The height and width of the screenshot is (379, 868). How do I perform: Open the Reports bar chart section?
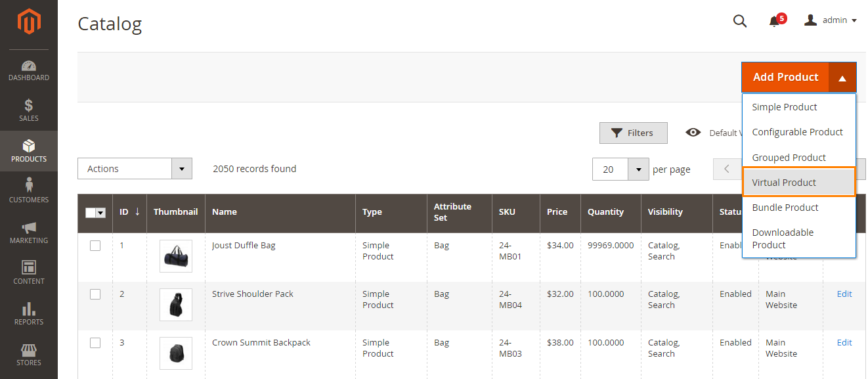29,313
